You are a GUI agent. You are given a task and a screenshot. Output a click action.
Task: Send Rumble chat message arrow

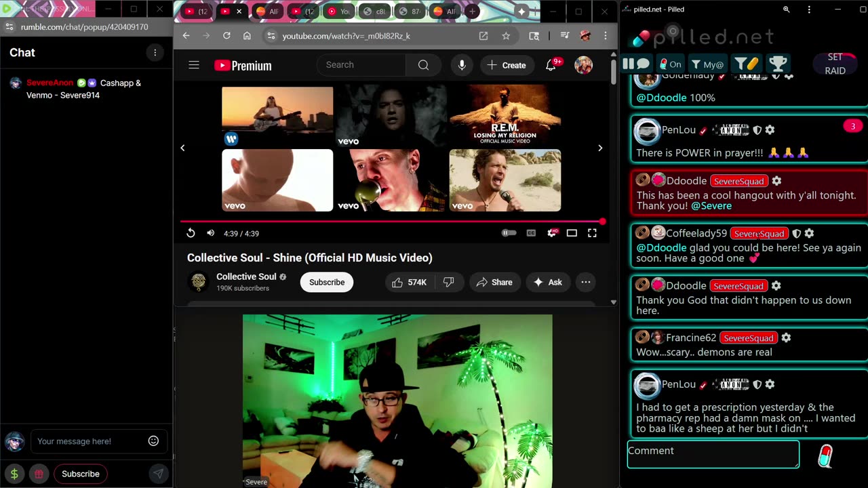(158, 474)
